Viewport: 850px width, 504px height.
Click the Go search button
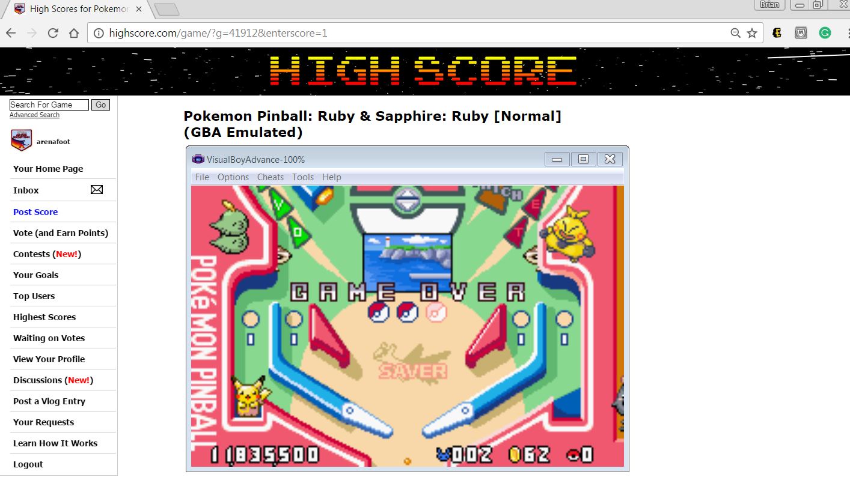100,105
